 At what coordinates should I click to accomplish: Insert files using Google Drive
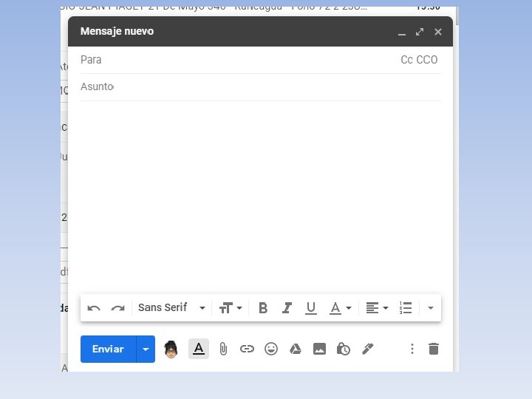[295, 349]
